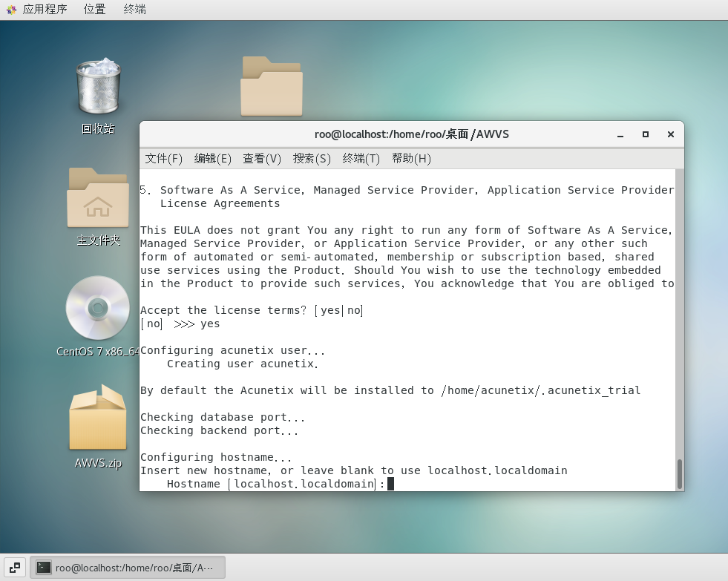Viewport: 728px width, 581px height.
Task: Open the 终端 menu in top panel
Action: pyautogui.click(x=134, y=10)
